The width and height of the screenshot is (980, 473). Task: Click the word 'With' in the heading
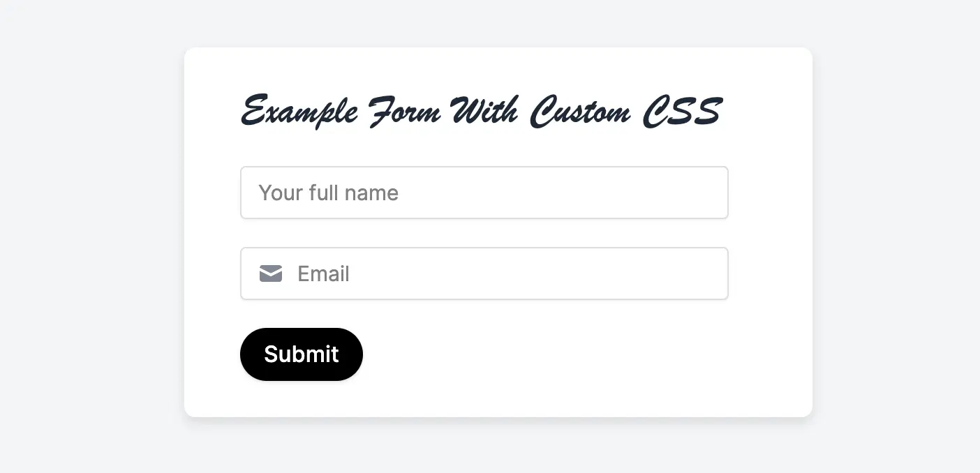pos(484,112)
